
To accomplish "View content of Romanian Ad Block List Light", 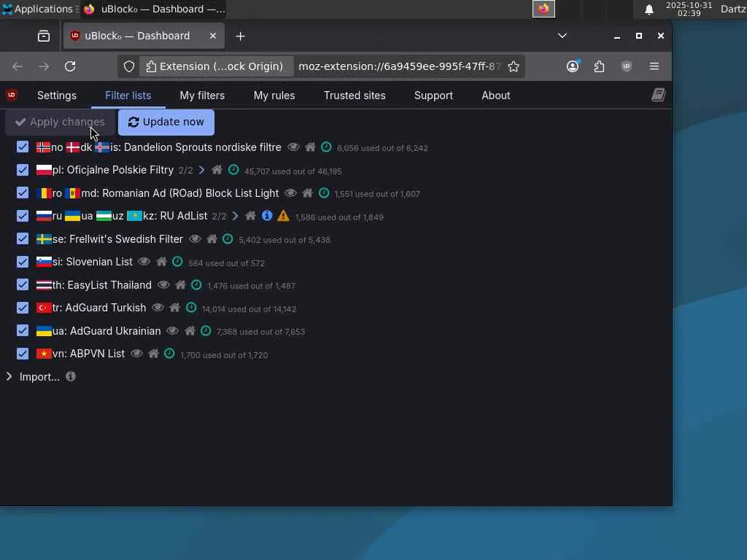I will tap(290, 192).
